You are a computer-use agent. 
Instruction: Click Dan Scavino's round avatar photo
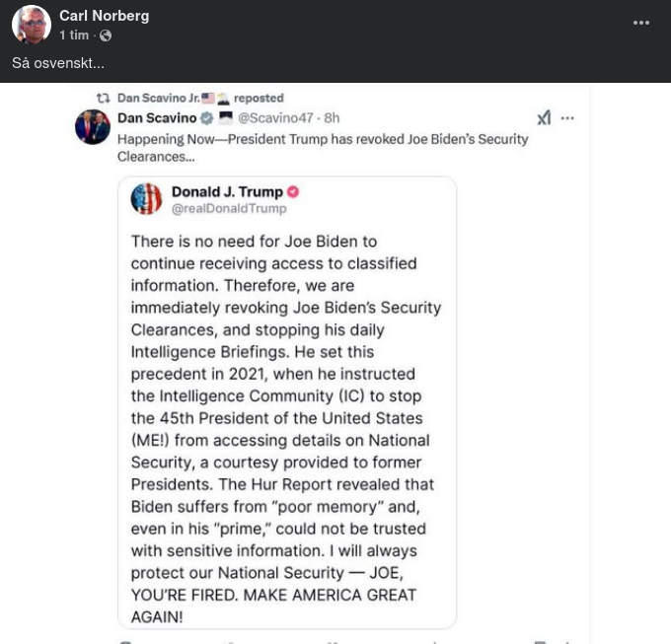pos(93,126)
